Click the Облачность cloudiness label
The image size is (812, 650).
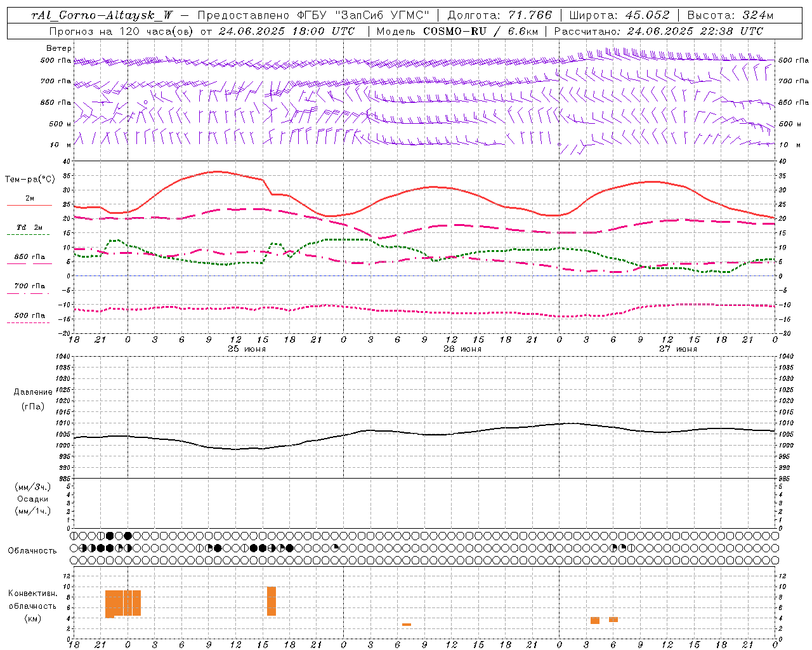[32, 550]
